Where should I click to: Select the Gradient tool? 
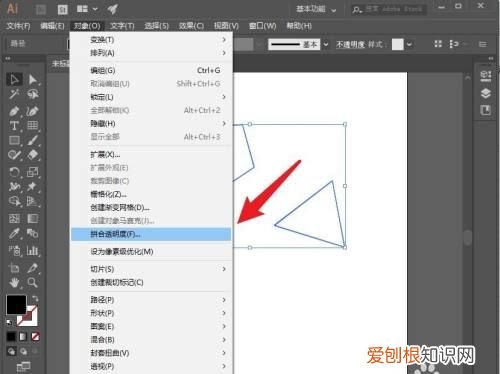coord(32,219)
